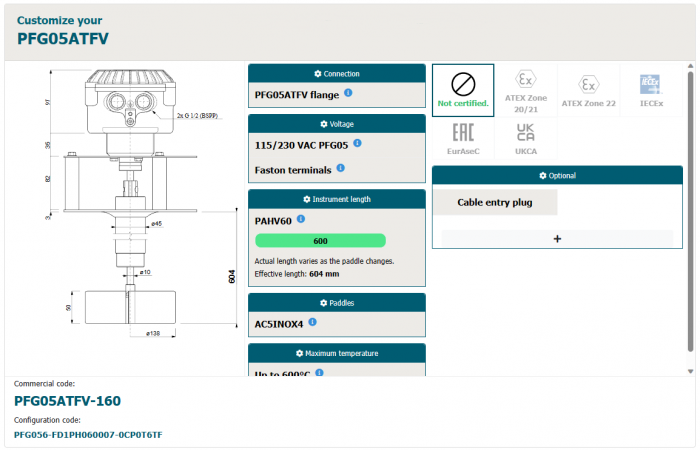The width and height of the screenshot is (700, 450).
Task: Click info icon next to AC5INOX4 paddle
Action: pyautogui.click(x=312, y=322)
